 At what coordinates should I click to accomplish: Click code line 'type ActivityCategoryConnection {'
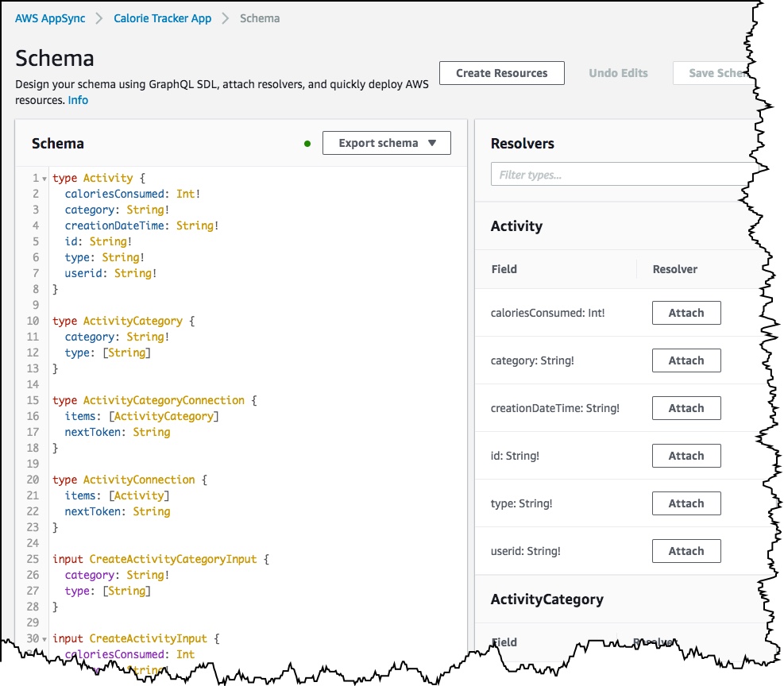pyautogui.click(x=155, y=400)
